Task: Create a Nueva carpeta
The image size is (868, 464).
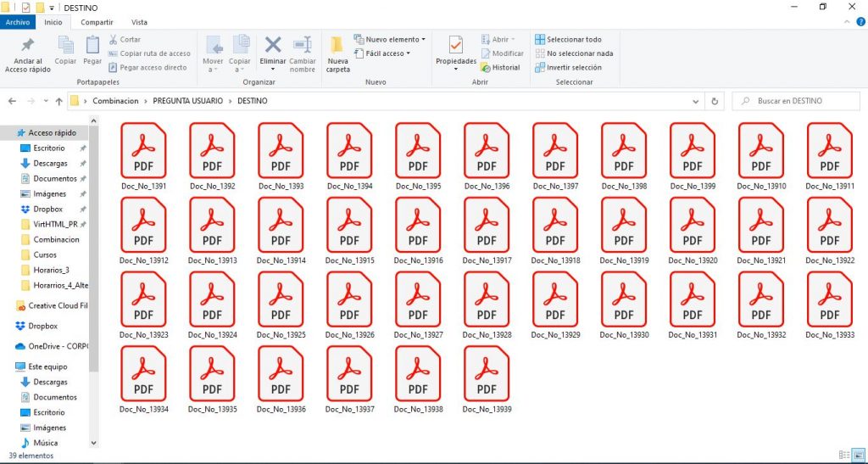Action: pyautogui.click(x=337, y=55)
